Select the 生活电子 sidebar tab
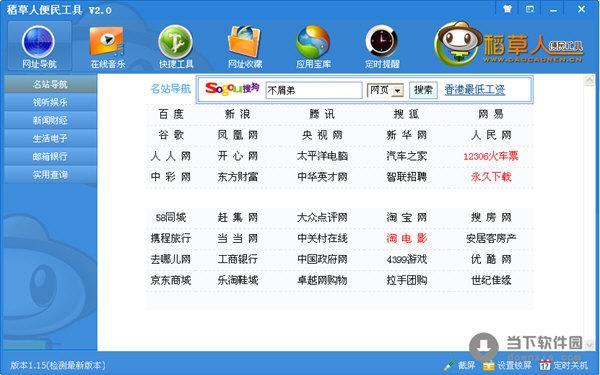 click(x=50, y=138)
